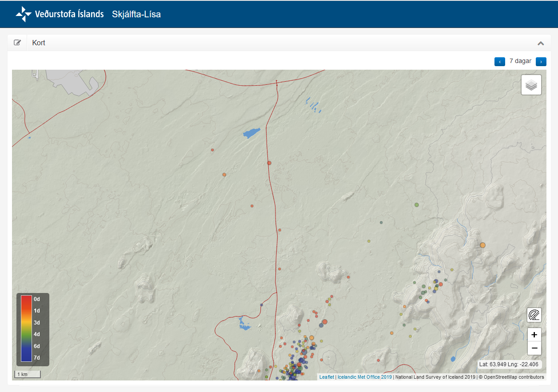558x392 pixels.
Task: Click the Veðurstofa Íslands logo
Action: [x=60, y=14]
